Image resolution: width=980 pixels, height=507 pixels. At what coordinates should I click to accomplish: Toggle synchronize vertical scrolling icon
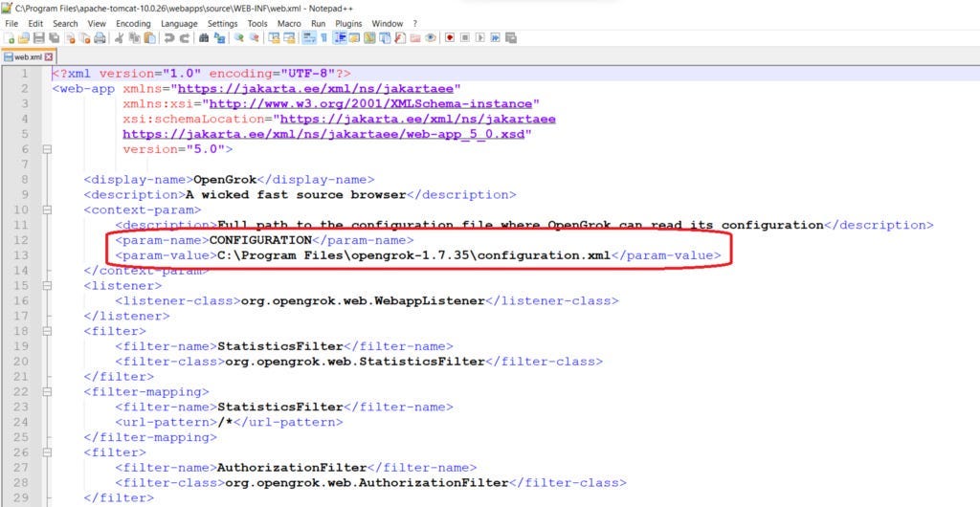274,38
